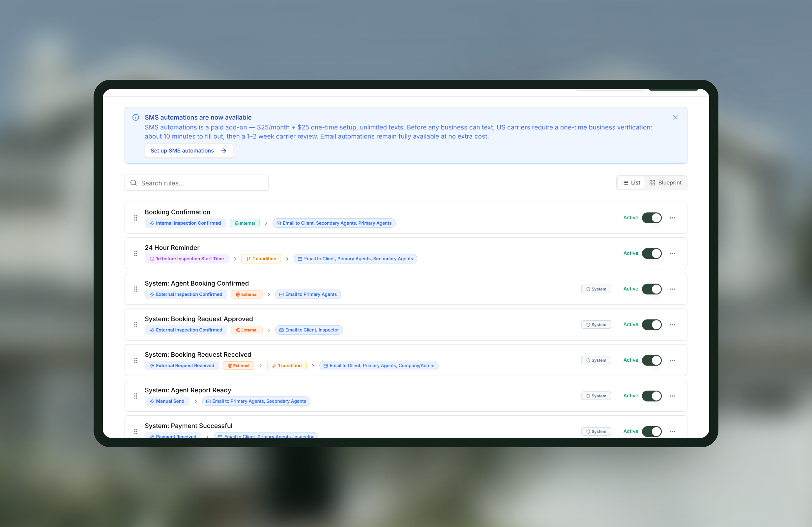Screen dimensions: 812x527
Task: Click Email to Primary Agents chip
Action: coord(308,294)
